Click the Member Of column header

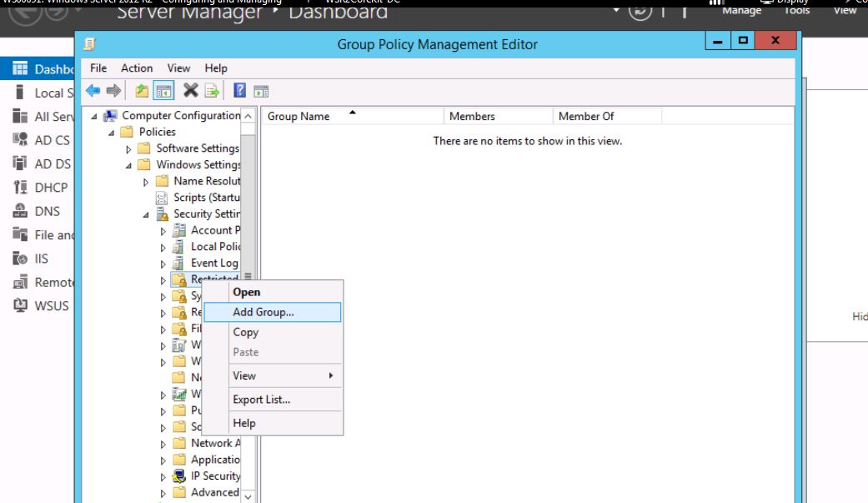point(586,117)
